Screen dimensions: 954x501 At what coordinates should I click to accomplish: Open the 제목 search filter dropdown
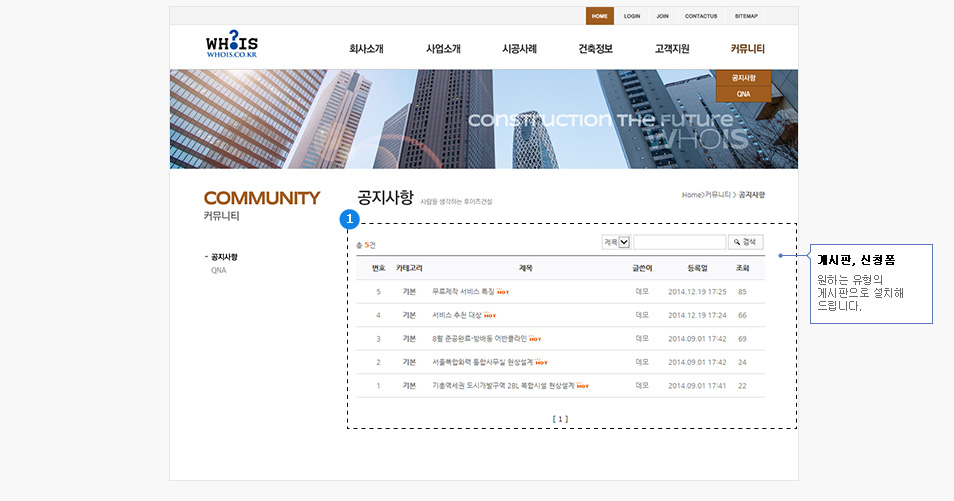[624, 242]
